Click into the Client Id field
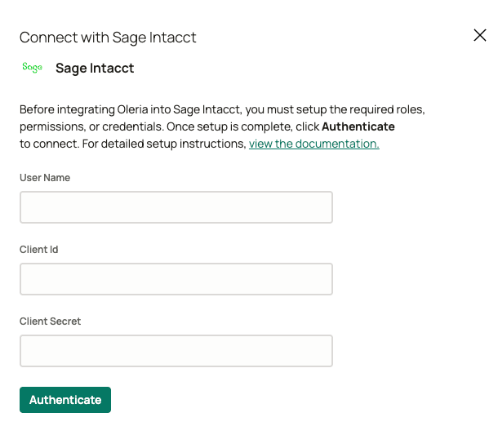This screenshot has width=498, height=448. pyautogui.click(x=176, y=279)
